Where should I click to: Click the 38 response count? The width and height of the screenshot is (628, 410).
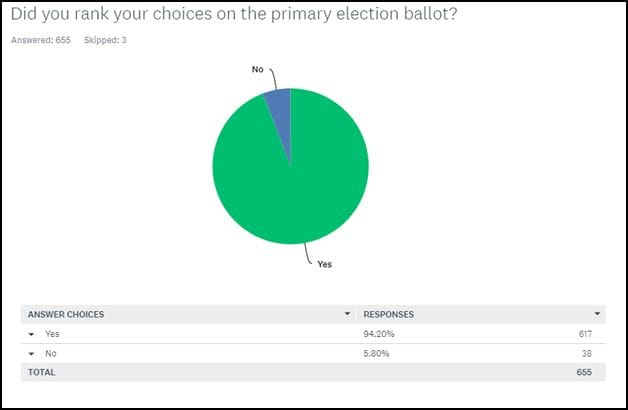(587, 353)
